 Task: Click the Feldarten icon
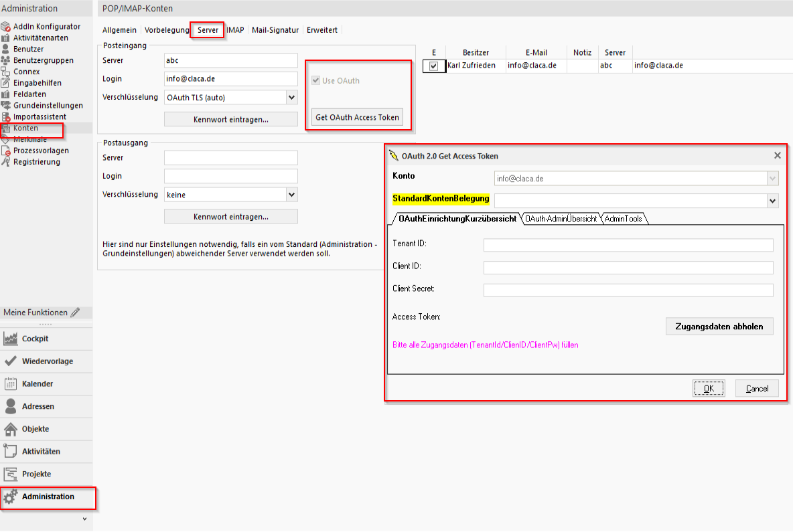pyautogui.click(x=5, y=94)
